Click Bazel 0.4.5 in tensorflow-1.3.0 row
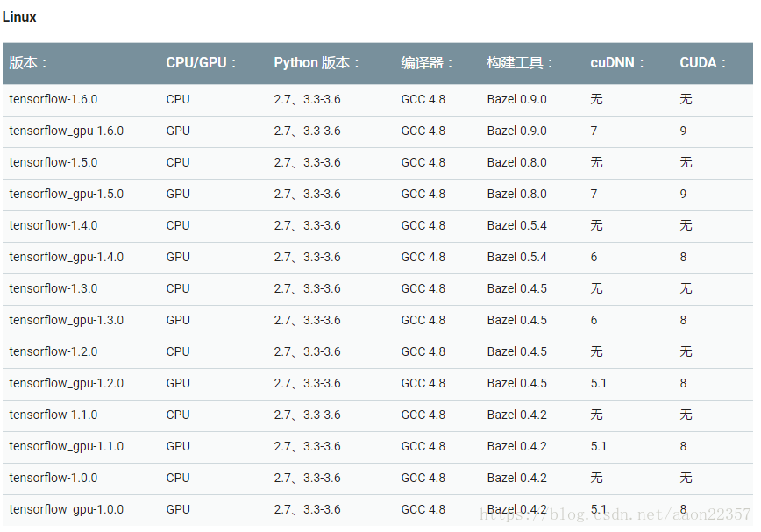This screenshot has width=761, height=532. (x=517, y=288)
